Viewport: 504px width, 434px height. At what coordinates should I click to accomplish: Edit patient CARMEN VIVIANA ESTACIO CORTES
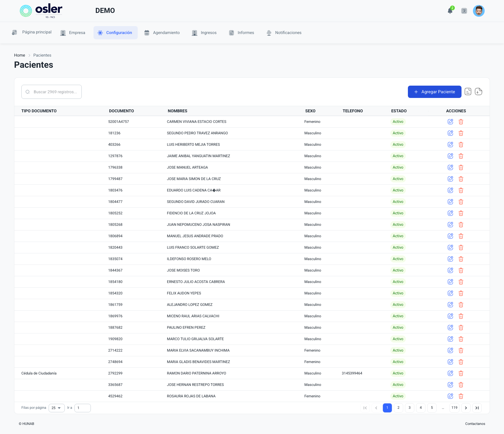[x=450, y=122]
